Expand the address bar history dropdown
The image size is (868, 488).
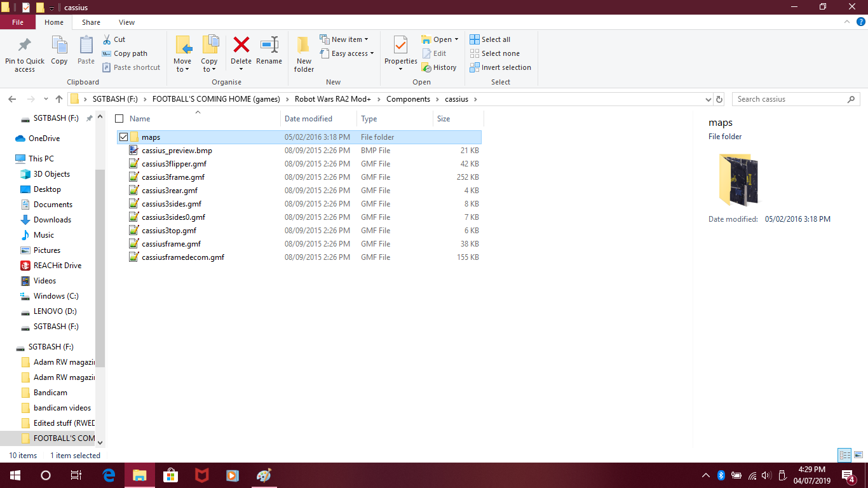[709, 100]
